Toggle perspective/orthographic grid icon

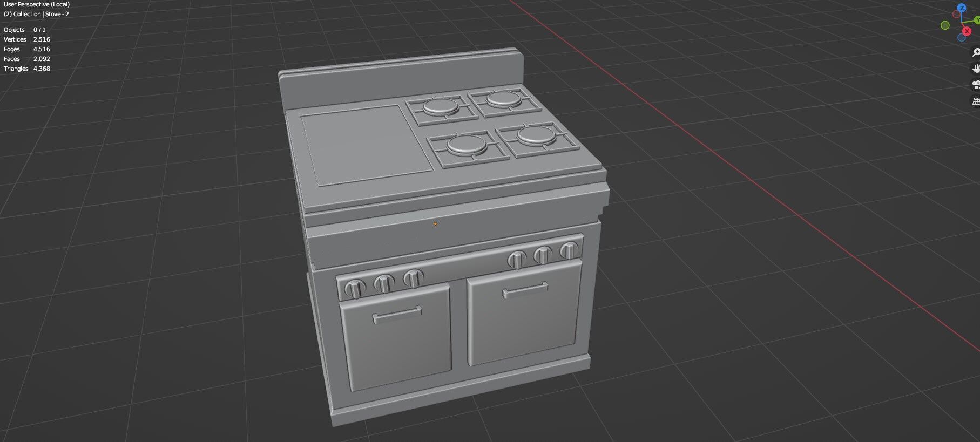976,101
